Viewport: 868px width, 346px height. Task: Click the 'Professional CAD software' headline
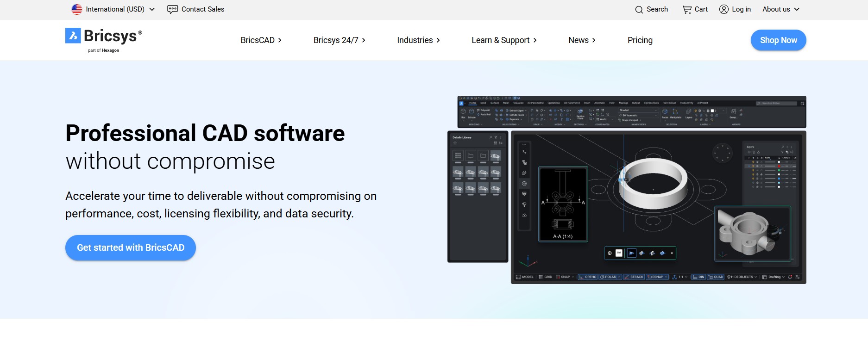pyautogui.click(x=205, y=133)
